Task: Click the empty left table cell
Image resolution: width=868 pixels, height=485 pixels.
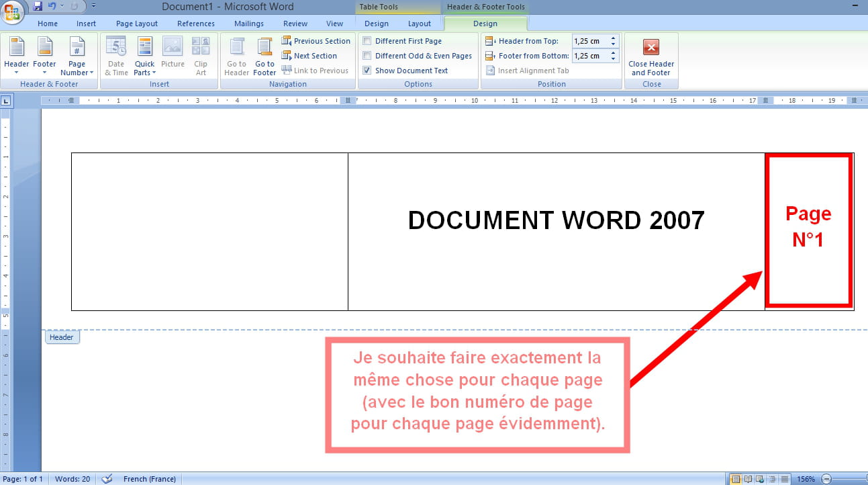Action: (x=209, y=232)
